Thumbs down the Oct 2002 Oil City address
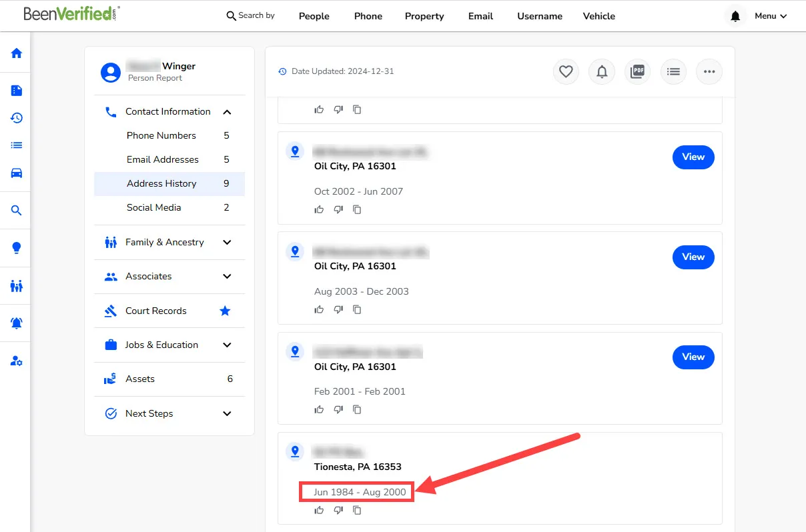This screenshot has width=806, height=532. (x=338, y=209)
